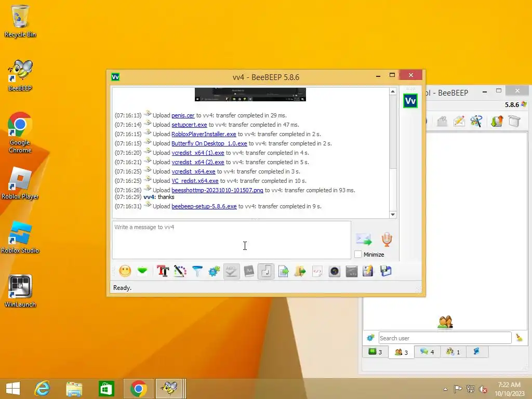The width and height of the screenshot is (532, 399).
Task: Open the setupcert.exe link
Action: (x=189, y=125)
